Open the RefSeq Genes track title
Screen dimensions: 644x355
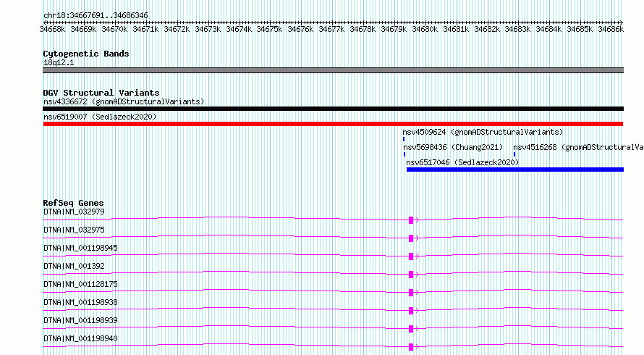[73, 203]
